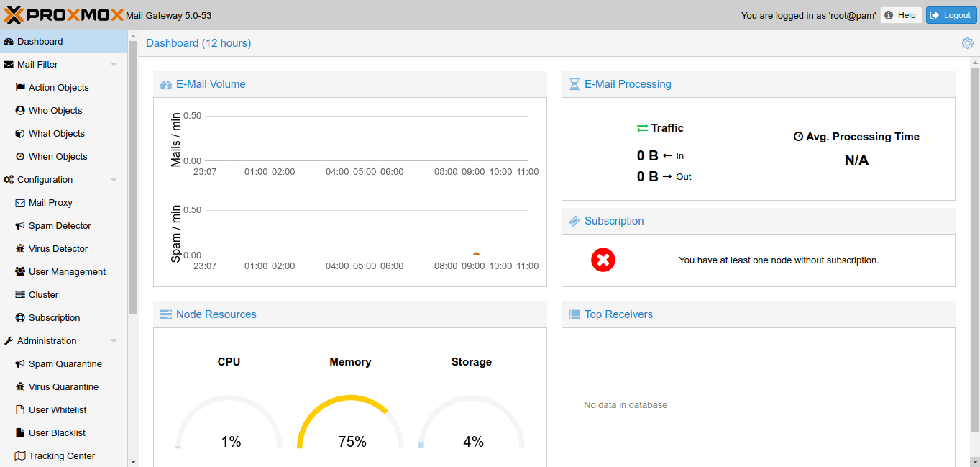980x467 pixels.
Task: Open Action Objects in the sidebar
Action: coord(64,88)
